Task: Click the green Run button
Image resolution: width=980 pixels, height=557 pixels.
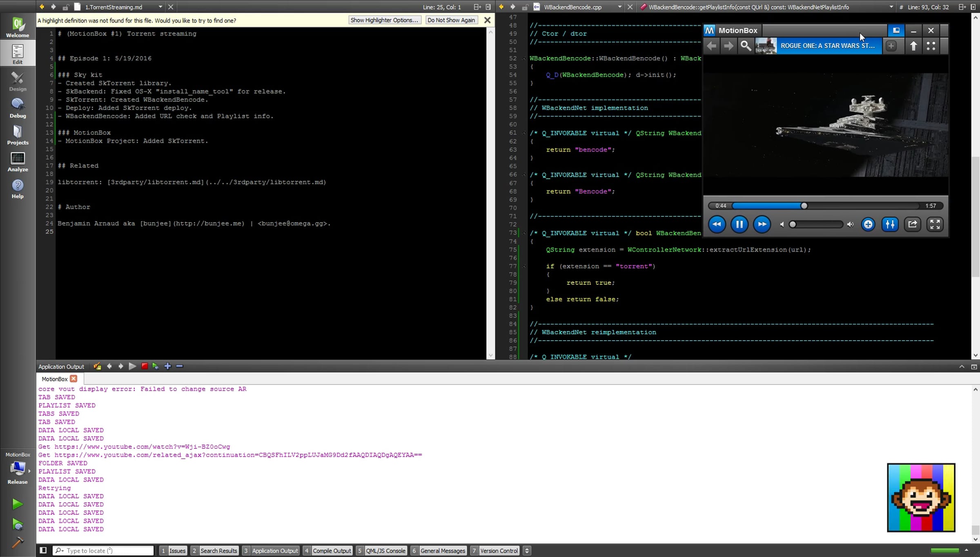Action: (x=17, y=504)
